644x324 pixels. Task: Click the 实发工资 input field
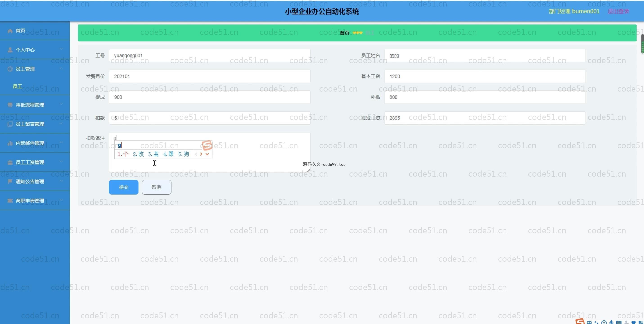[485, 118]
